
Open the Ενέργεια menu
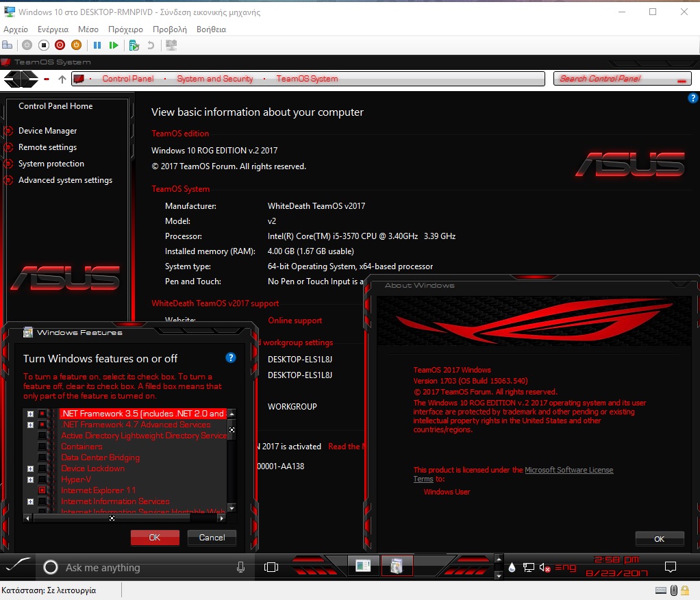[53, 29]
